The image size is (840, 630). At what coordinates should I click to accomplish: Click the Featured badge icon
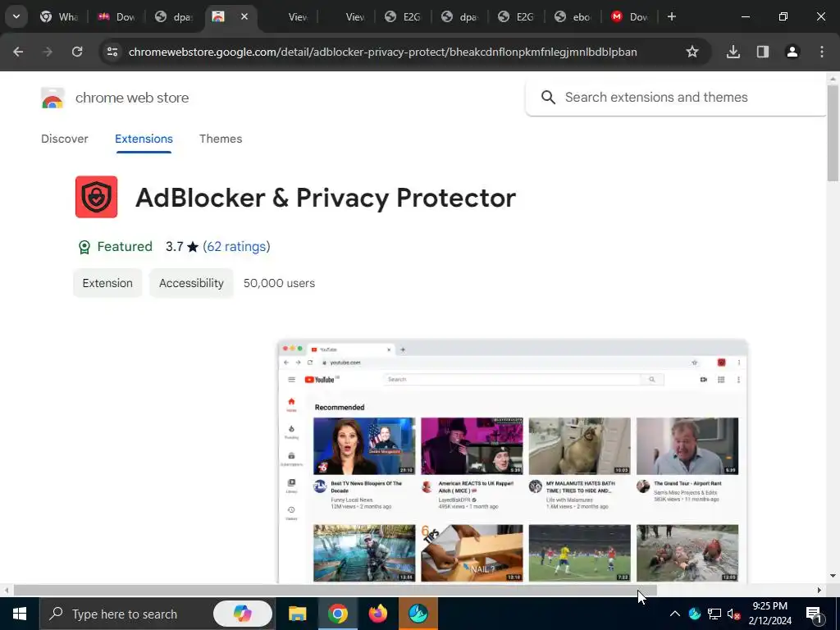click(84, 247)
